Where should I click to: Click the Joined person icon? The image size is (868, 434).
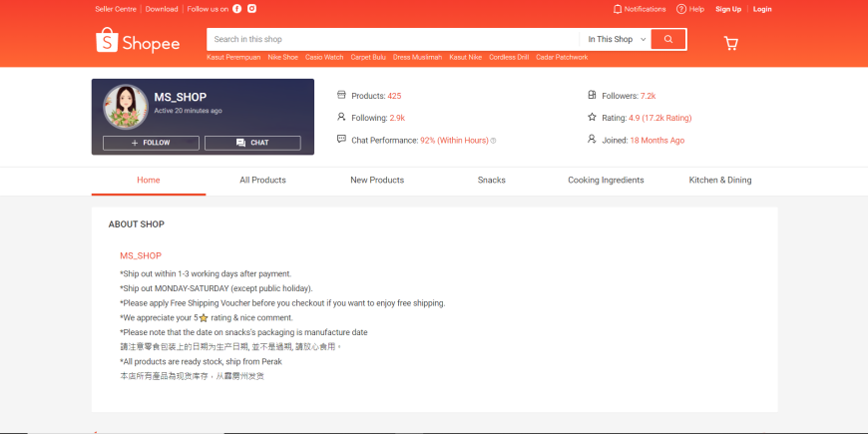592,140
